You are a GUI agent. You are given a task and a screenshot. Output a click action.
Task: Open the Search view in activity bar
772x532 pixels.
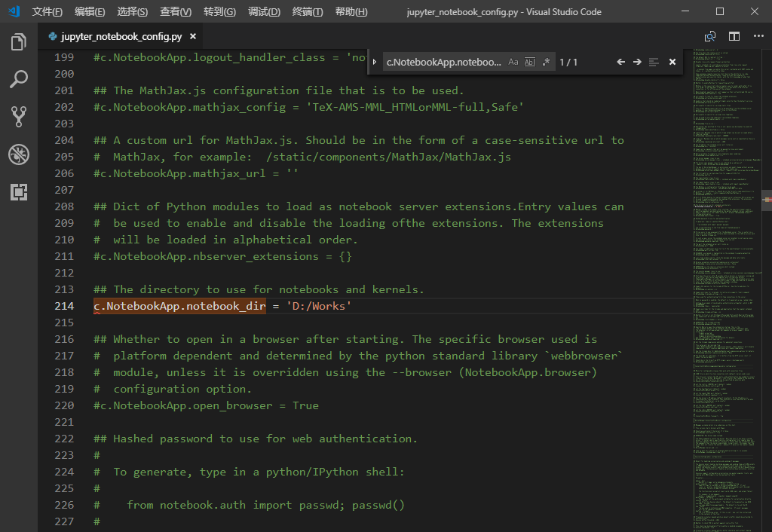tap(19, 79)
